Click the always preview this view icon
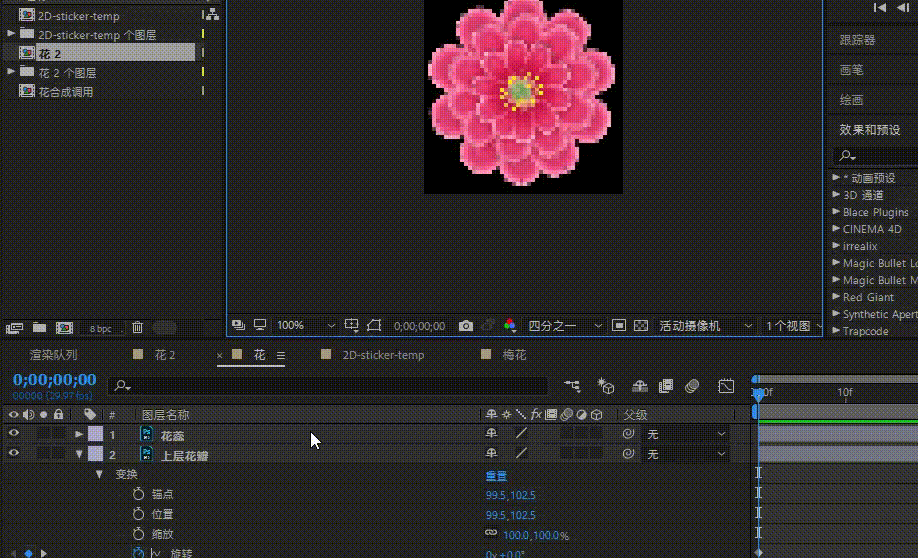918x558 pixels. tap(238, 325)
